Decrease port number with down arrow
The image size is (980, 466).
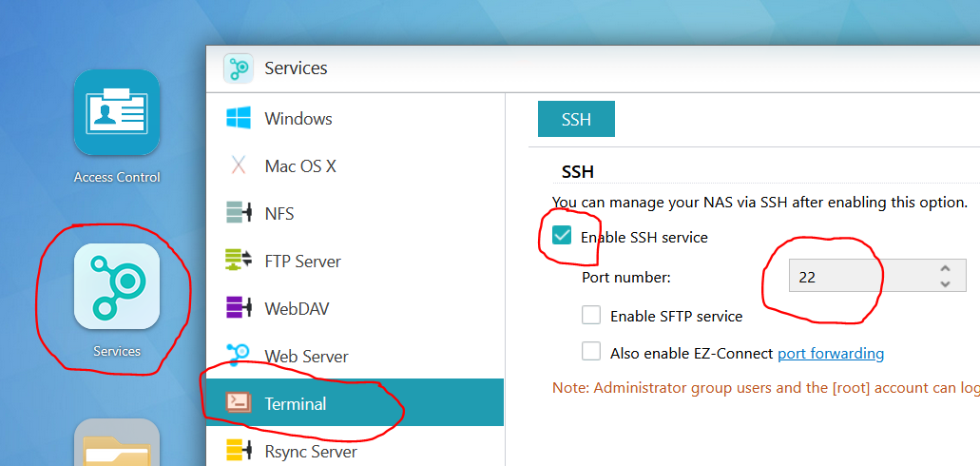(945, 283)
